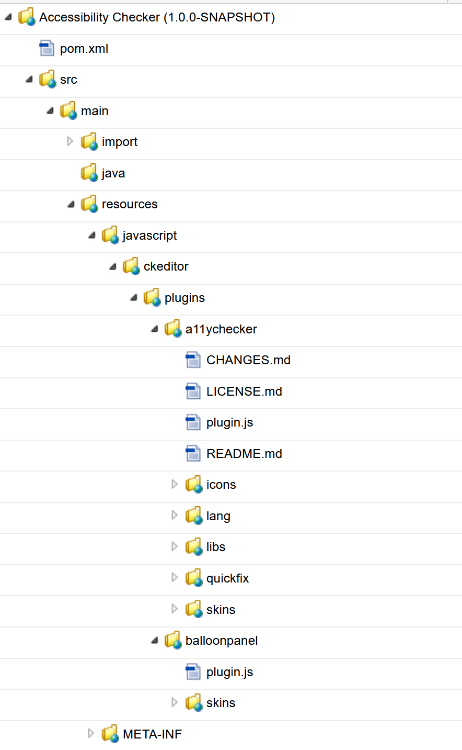Collapse the main folder arrow
The image size is (462, 750).
(50, 110)
